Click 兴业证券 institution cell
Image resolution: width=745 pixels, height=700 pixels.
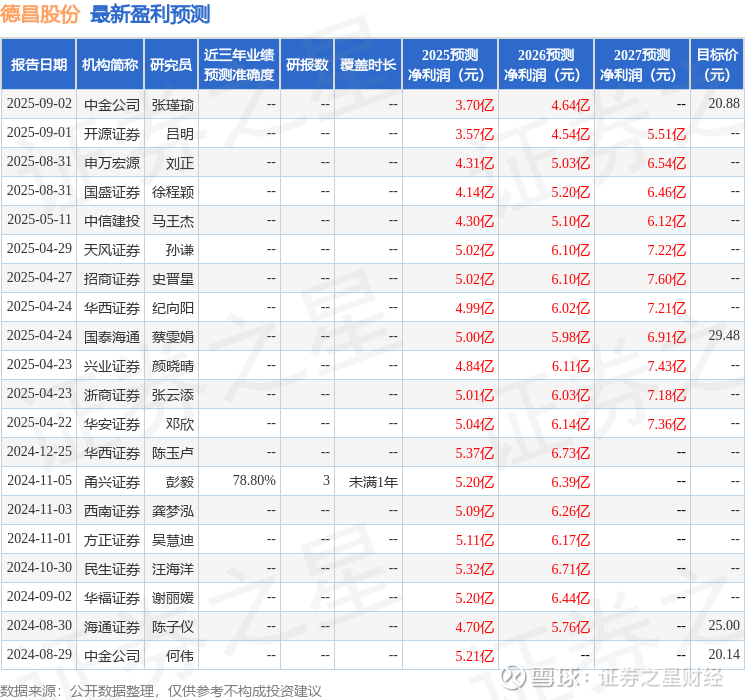pos(112,366)
